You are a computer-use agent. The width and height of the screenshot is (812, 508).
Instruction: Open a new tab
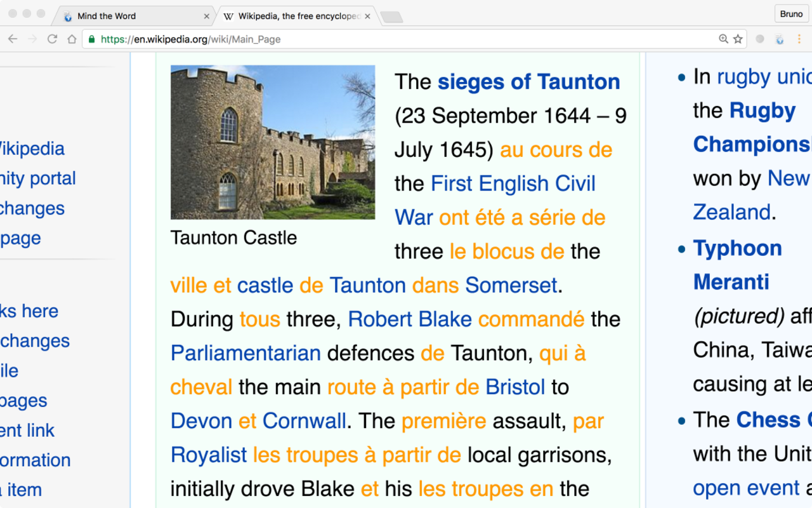391,17
